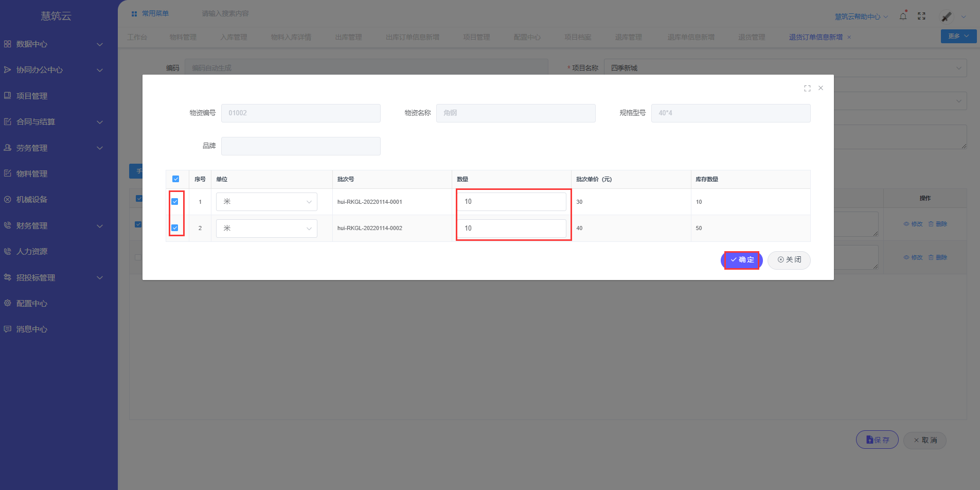The width and height of the screenshot is (980, 490).
Task: Open the 项目名称 dropdown showing 四季新城
Action: tap(785, 68)
